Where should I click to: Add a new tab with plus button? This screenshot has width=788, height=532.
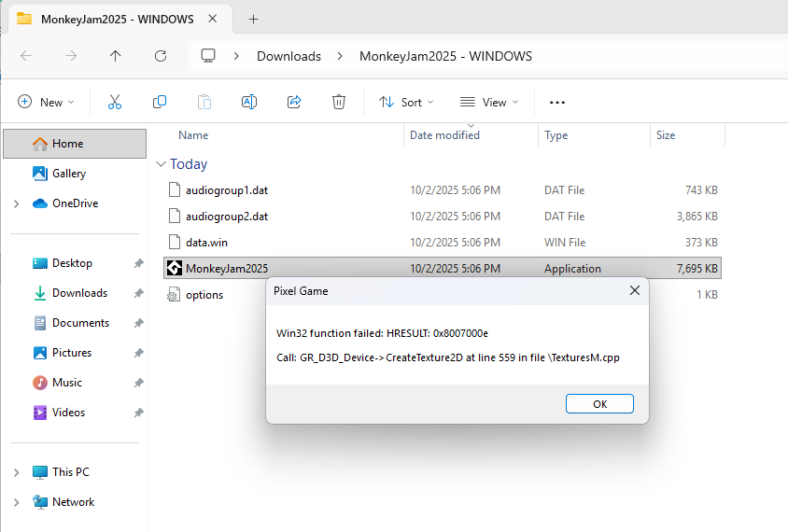pyautogui.click(x=253, y=19)
